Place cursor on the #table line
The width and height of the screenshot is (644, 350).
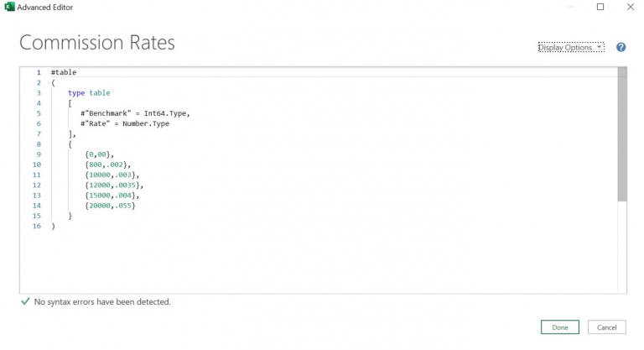pos(64,72)
